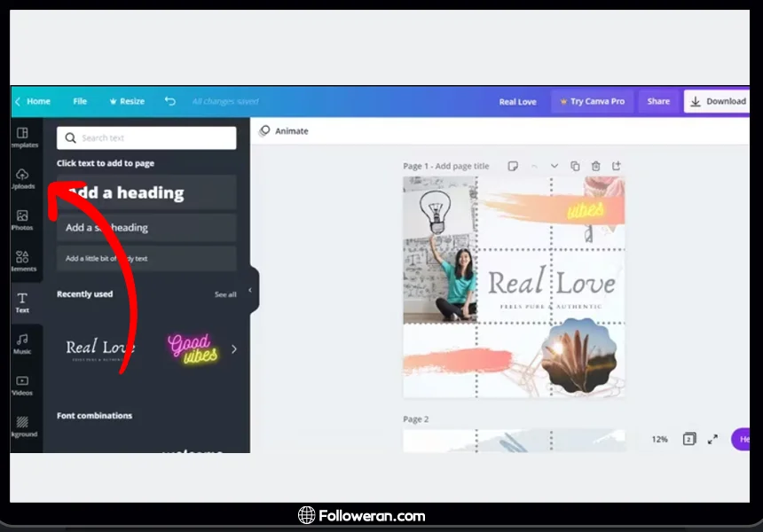Screen dimensions: 763x532
Task: Open the page grid view icon
Action: pyautogui.click(x=689, y=439)
